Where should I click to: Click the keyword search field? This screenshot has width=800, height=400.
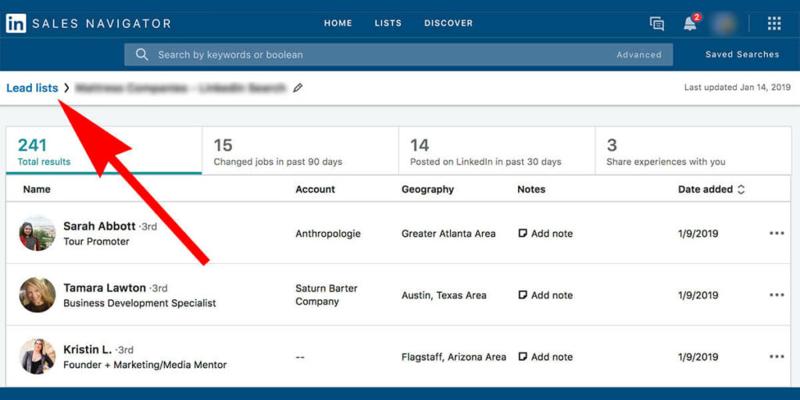point(380,55)
